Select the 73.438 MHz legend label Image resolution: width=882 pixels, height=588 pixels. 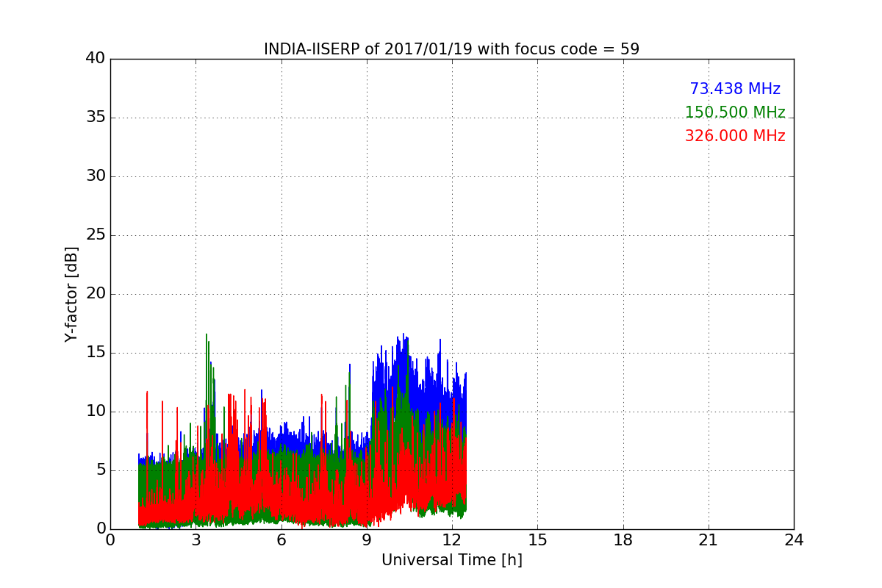click(x=735, y=89)
